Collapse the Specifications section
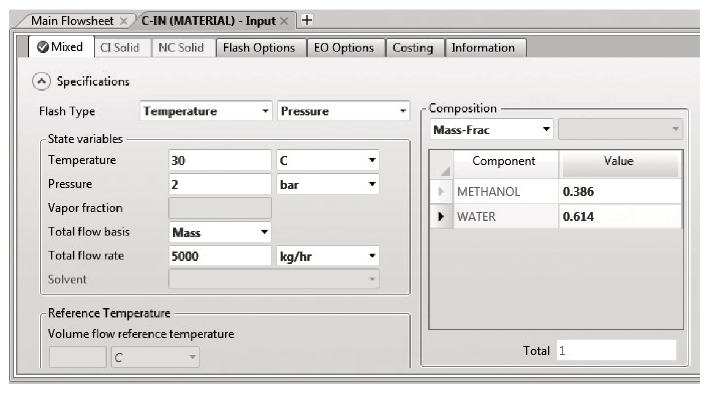 pos(41,81)
